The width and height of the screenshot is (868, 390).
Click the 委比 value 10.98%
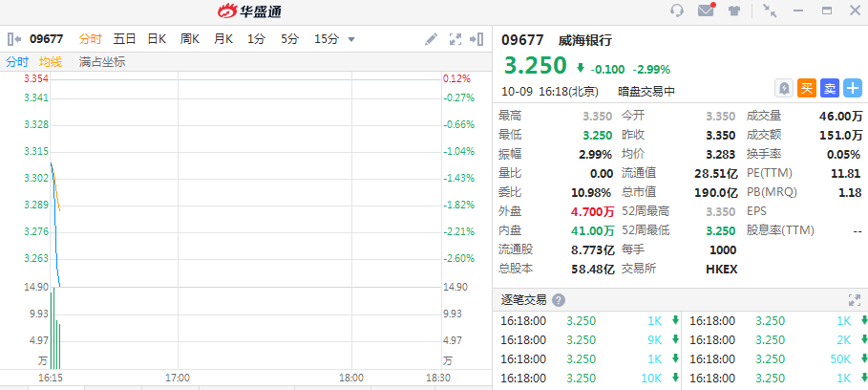[591, 193]
